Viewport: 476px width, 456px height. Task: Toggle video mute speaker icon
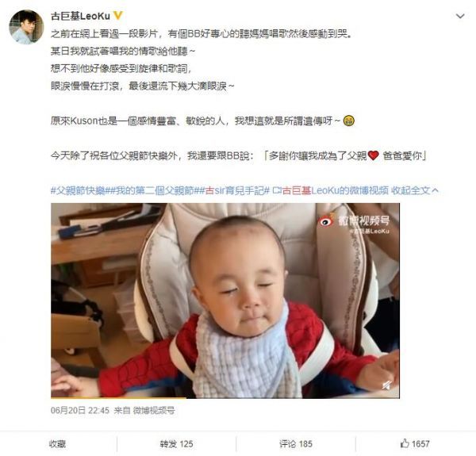tap(386, 385)
